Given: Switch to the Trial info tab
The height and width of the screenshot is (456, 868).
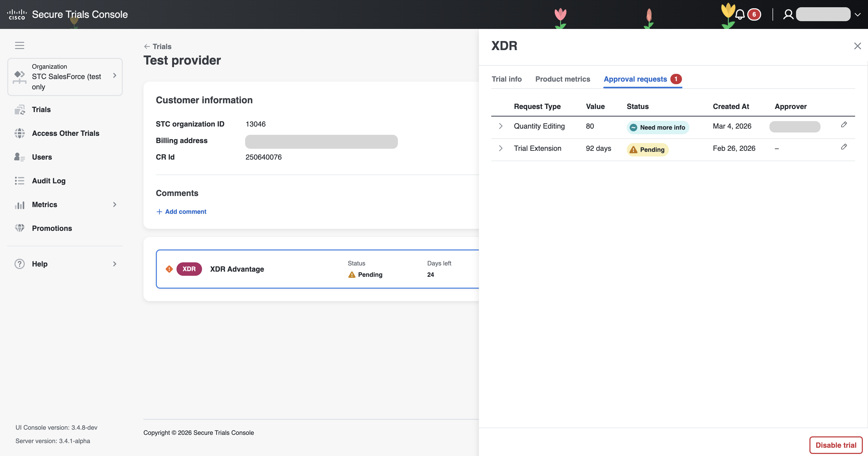Looking at the screenshot, I should coord(507,79).
